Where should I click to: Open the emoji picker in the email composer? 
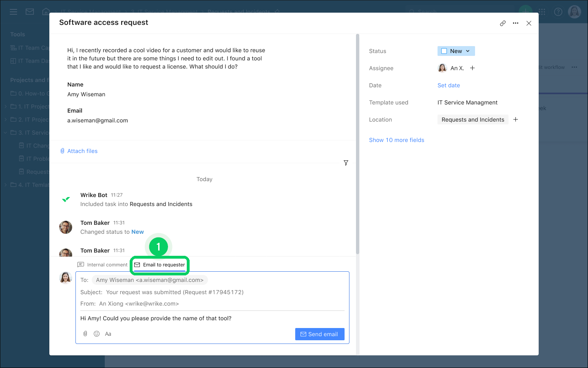tap(96, 333)
